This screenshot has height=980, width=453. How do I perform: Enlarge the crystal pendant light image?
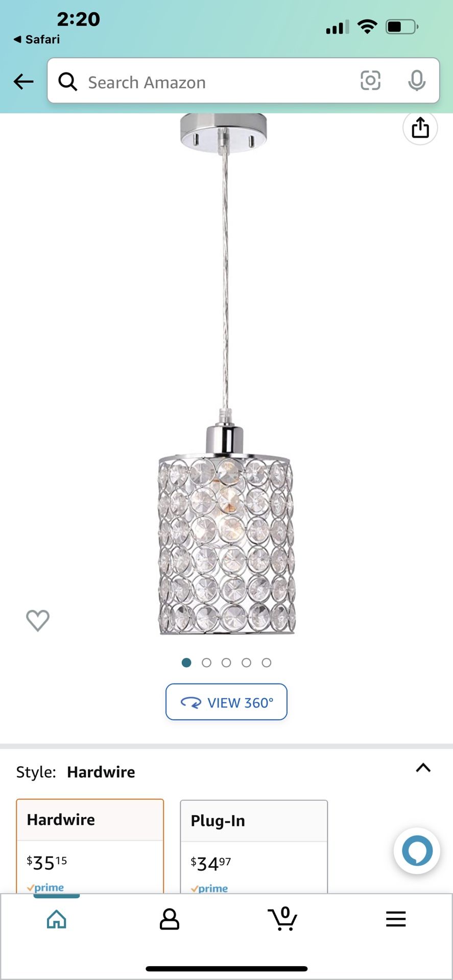(x=226, y=374)
